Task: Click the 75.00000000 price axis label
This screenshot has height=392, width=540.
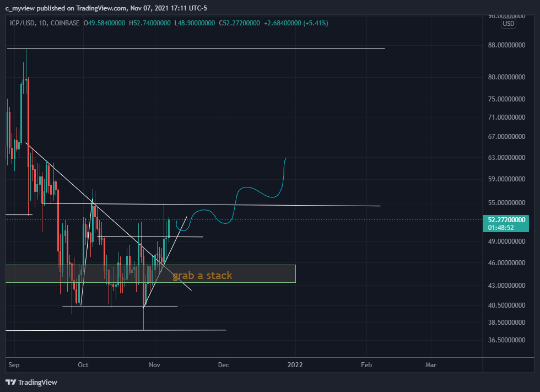Action: click(x=506, y=99)
